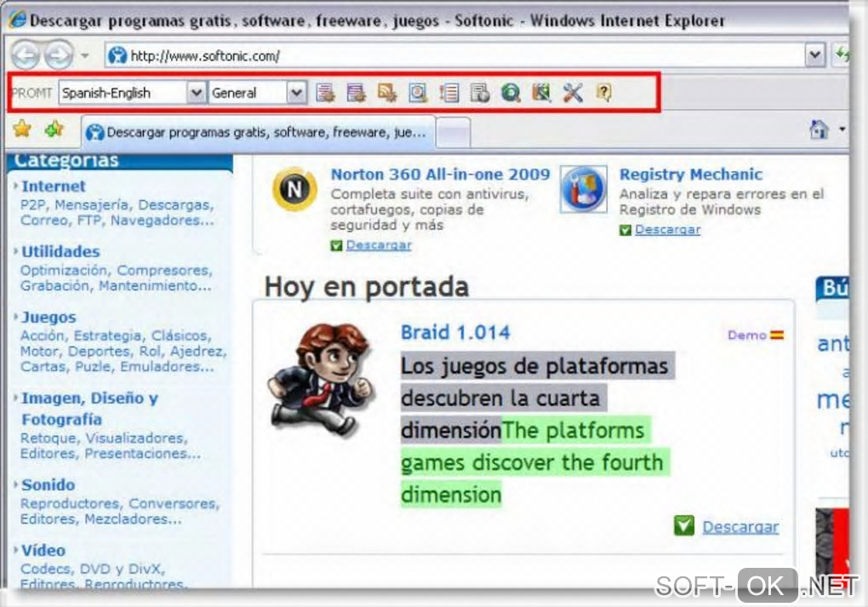This screenshot has width=868, height=607.
Task: Select the Descargar programas gratis browser tab
Action: [259, 132]
